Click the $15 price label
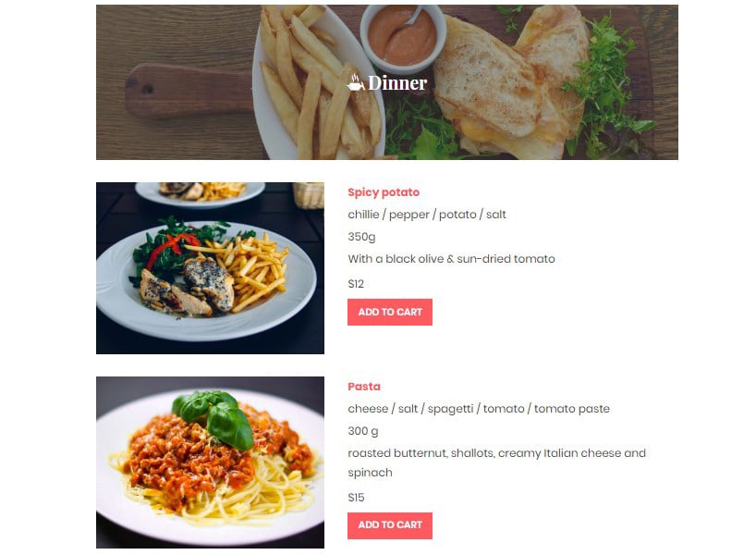This screenshot has height=555, width=756. pos(356,498)
